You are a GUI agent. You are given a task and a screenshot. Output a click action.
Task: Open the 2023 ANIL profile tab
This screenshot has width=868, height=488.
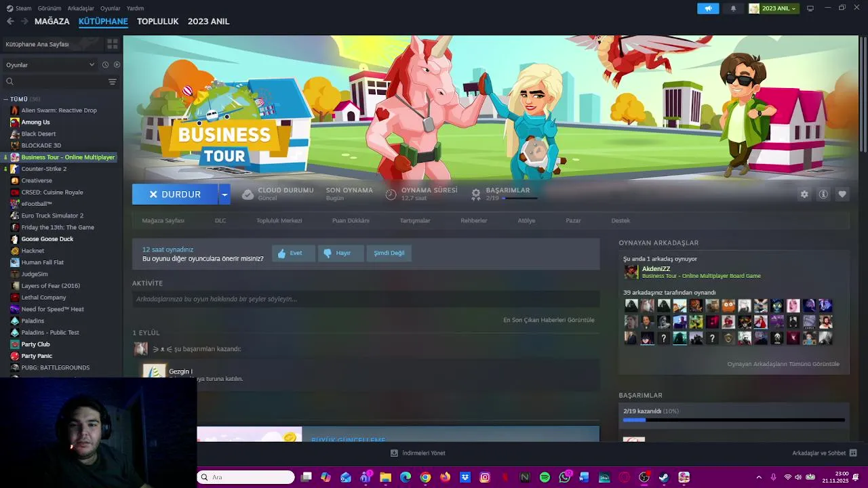(208, 21)
